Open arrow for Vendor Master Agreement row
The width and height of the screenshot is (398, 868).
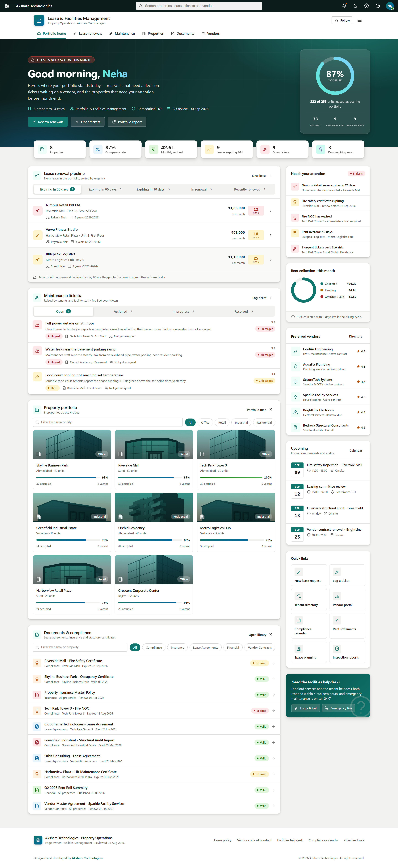[x=273, y=806]
